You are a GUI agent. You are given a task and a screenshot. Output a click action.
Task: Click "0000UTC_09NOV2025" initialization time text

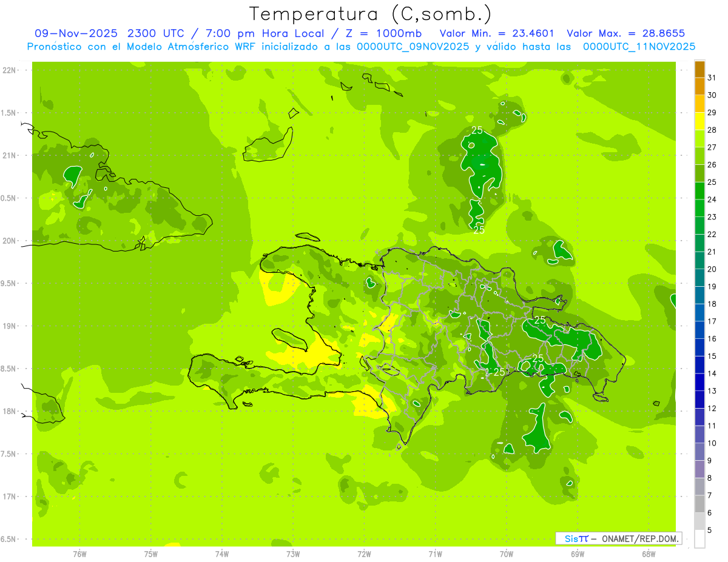[x=413, y=47]
